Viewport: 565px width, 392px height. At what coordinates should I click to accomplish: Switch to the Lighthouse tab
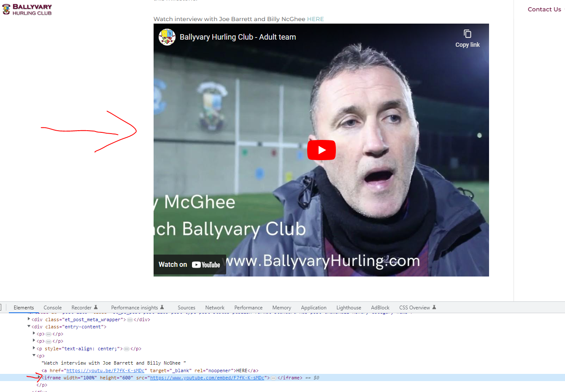(x=349, y=308)
